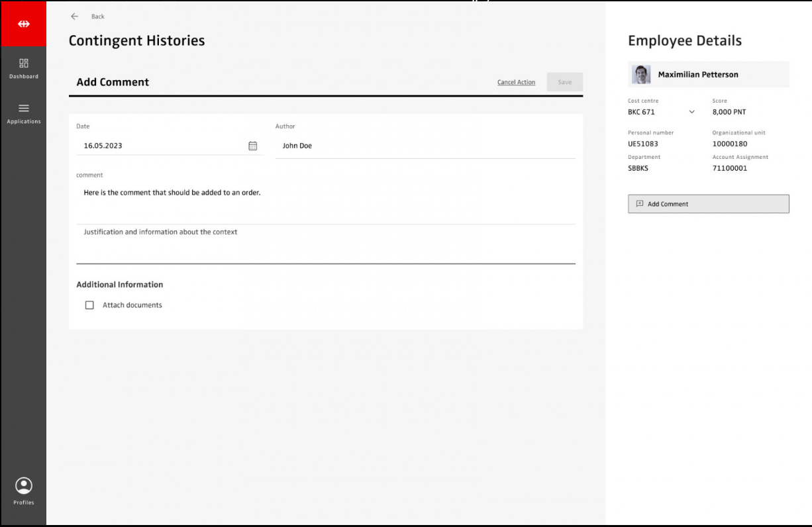The height and width of the screenshot is (527, 812).
Task: Click the comment icon in Add Comment button
Action: [640, 204]
